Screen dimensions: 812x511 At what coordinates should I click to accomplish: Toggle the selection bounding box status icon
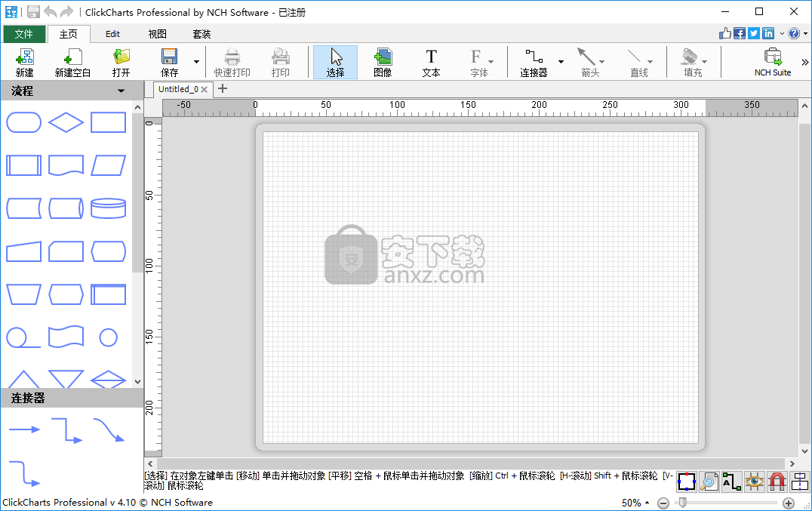point(686,482)
